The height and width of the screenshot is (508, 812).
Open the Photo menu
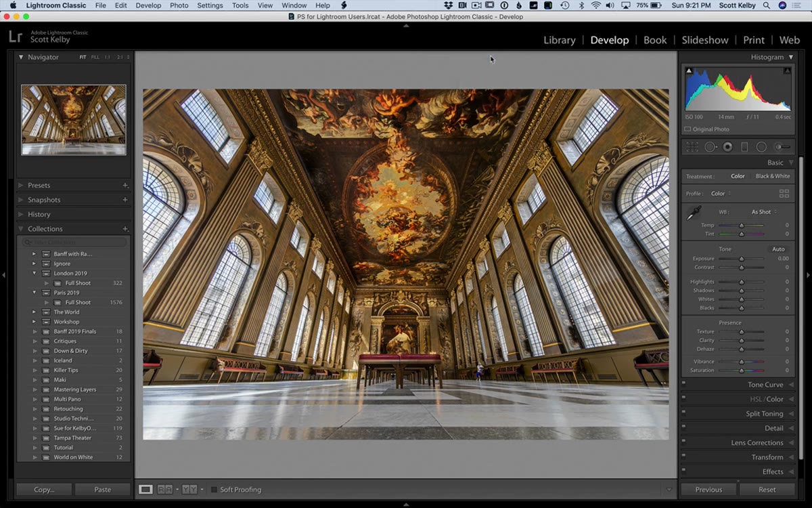[x=179, y=5]
